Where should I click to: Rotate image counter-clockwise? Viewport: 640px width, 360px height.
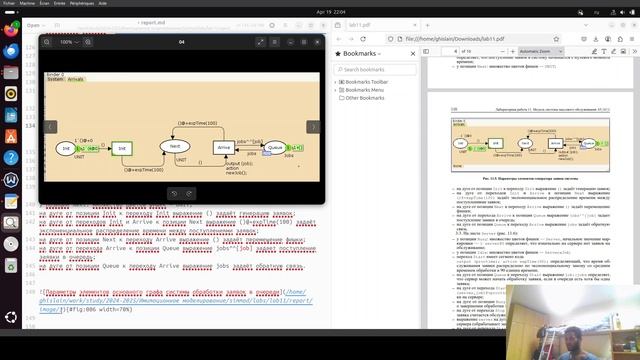174,193
